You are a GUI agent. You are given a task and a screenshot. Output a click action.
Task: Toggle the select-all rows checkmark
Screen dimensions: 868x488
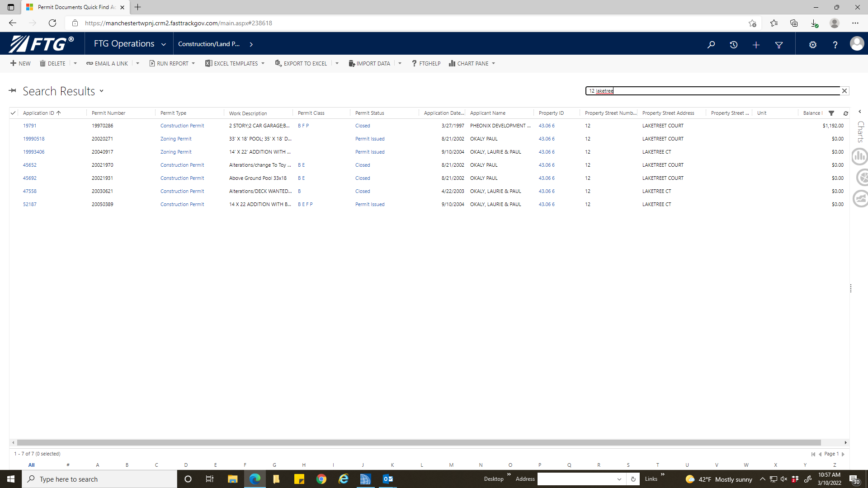click(x=13, y=113)
